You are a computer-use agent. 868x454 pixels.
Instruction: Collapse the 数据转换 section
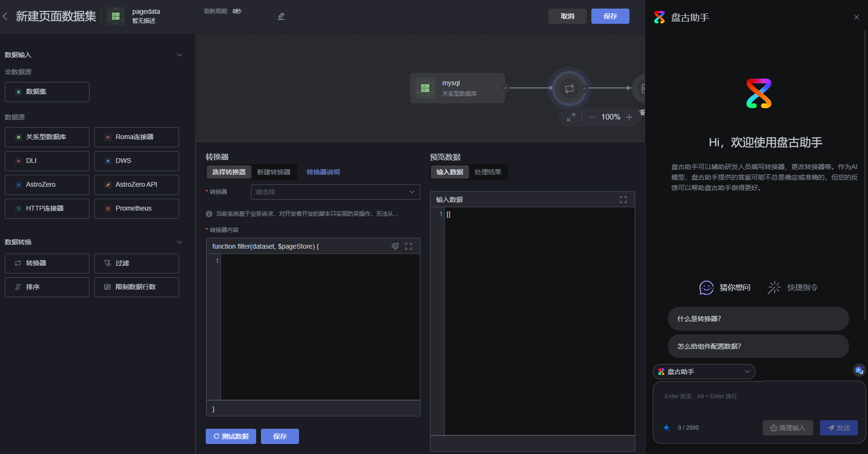coord(180,242)
